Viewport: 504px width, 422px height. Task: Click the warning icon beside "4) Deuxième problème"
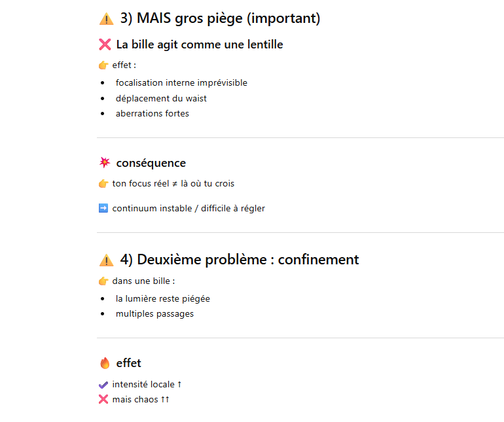(106, 260)
